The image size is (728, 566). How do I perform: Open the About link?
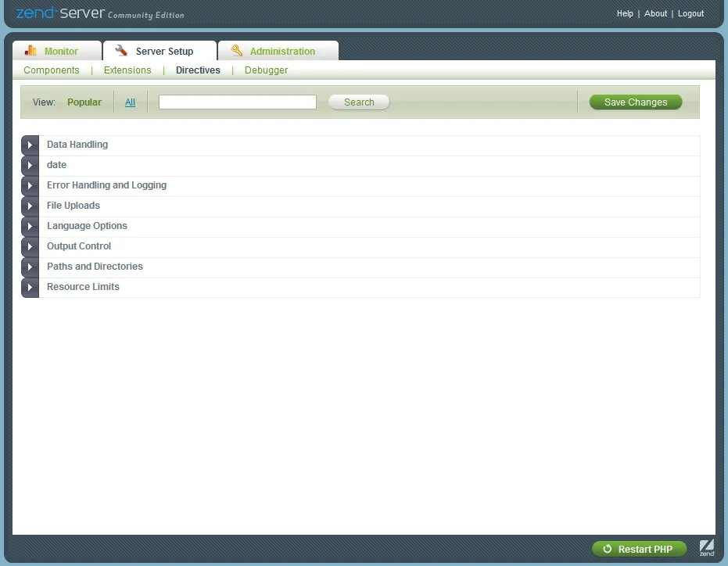655,13
